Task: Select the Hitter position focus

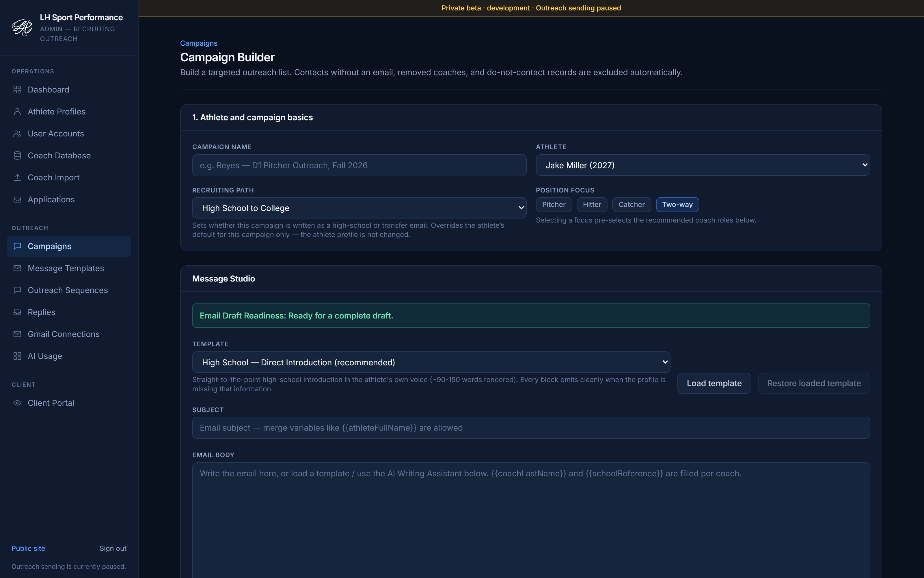Action: [x=592, y=205]
